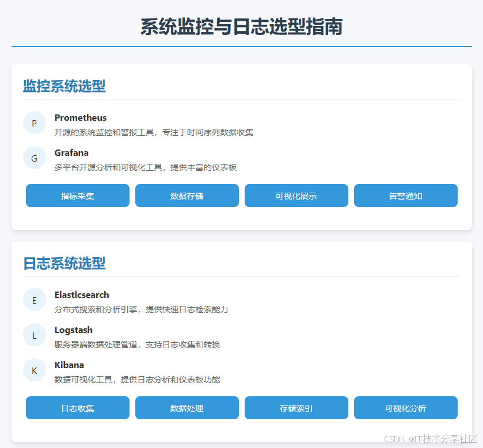Select the 可视化分析 button

(x=406, y=408)
